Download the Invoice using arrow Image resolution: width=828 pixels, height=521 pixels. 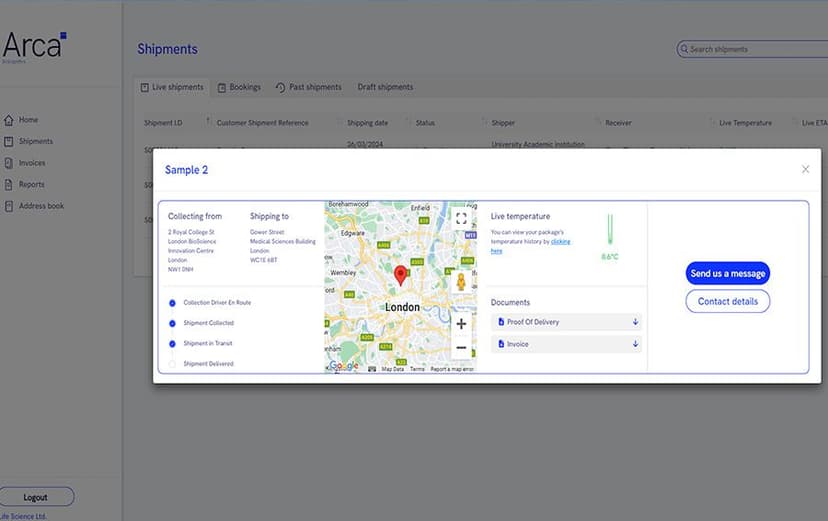pyautogui.click(x=634, y=344)
